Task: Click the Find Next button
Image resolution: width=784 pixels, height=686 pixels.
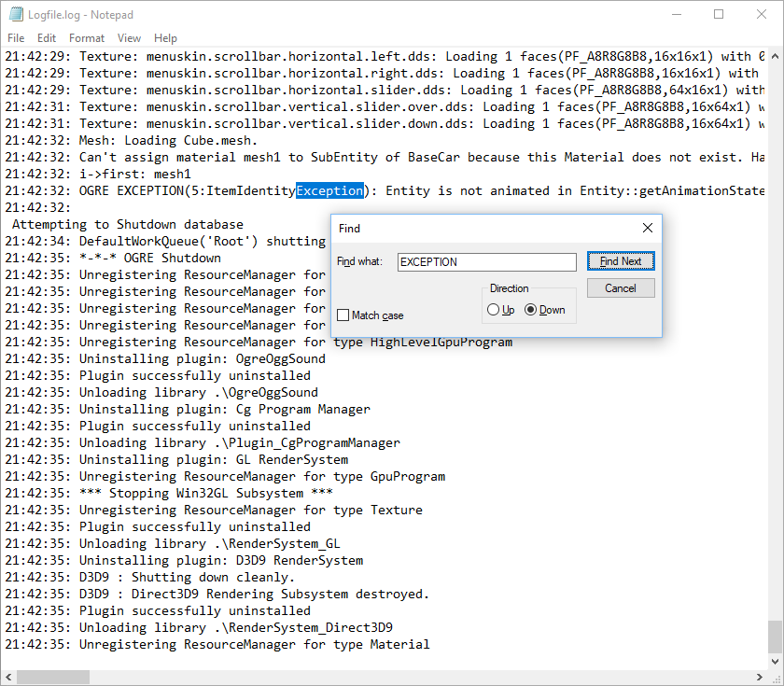Action: pos(621,261)
